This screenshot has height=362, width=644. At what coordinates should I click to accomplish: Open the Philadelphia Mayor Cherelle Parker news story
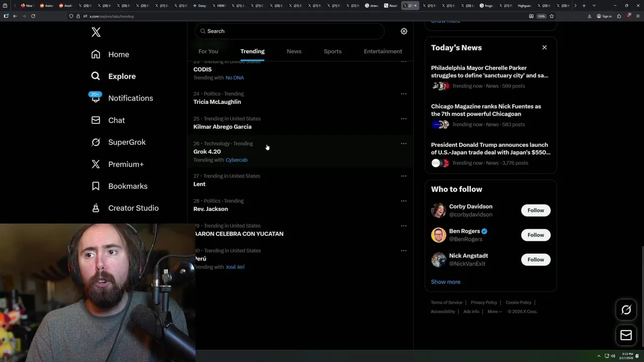point(490,71)
